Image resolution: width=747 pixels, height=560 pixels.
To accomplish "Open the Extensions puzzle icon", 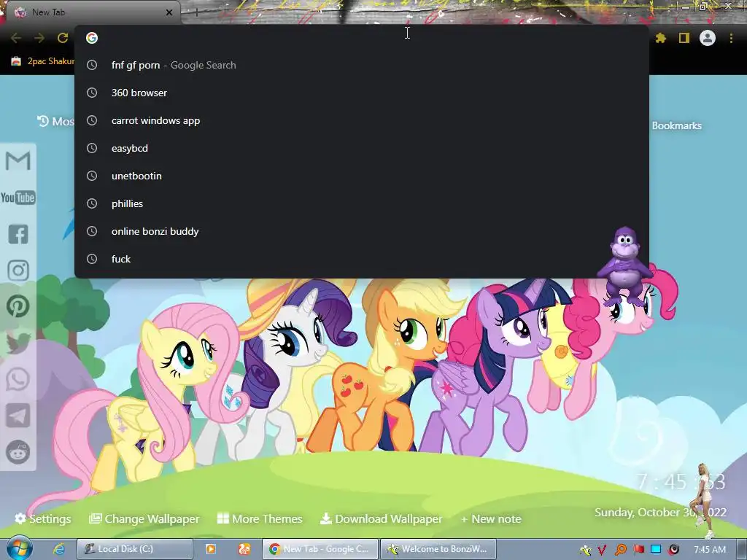I will coord(661,38).
